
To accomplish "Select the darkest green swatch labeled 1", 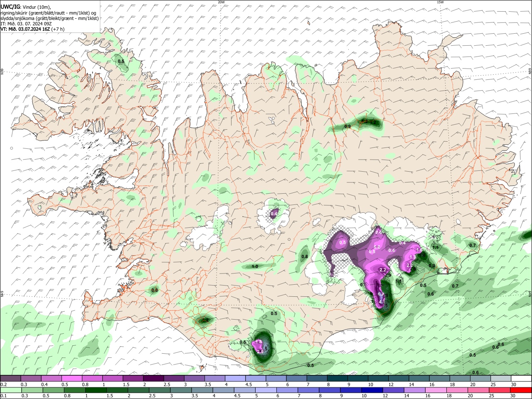I will [x=96, y=390].
